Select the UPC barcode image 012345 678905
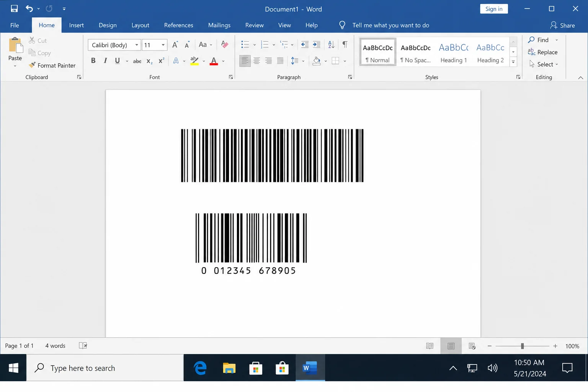The height and width of the screenshot is (392, 588). click(x=251, y=244)
